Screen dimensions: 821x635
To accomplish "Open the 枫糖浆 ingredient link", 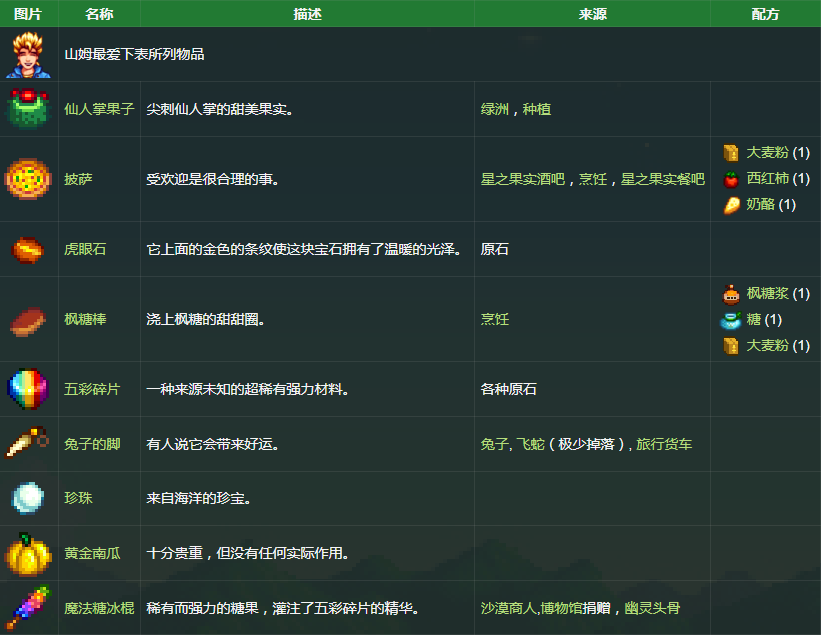I will 768,293.
